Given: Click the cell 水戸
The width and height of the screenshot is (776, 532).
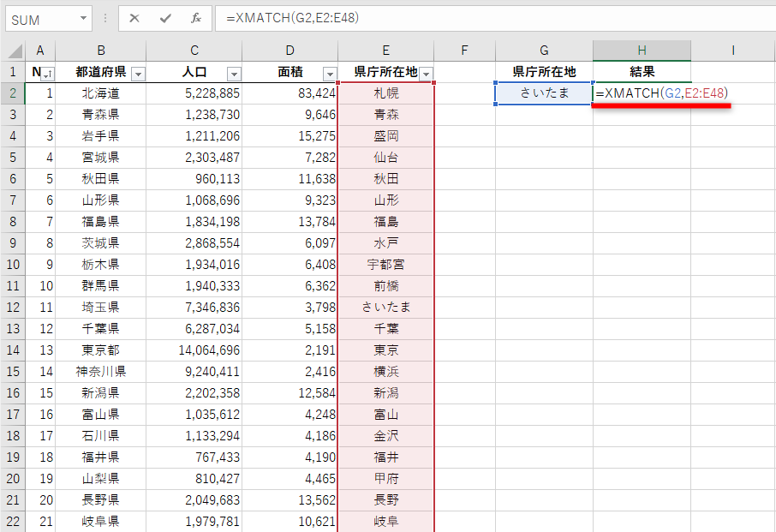Looking at the screenshot, I should point(386,243).
